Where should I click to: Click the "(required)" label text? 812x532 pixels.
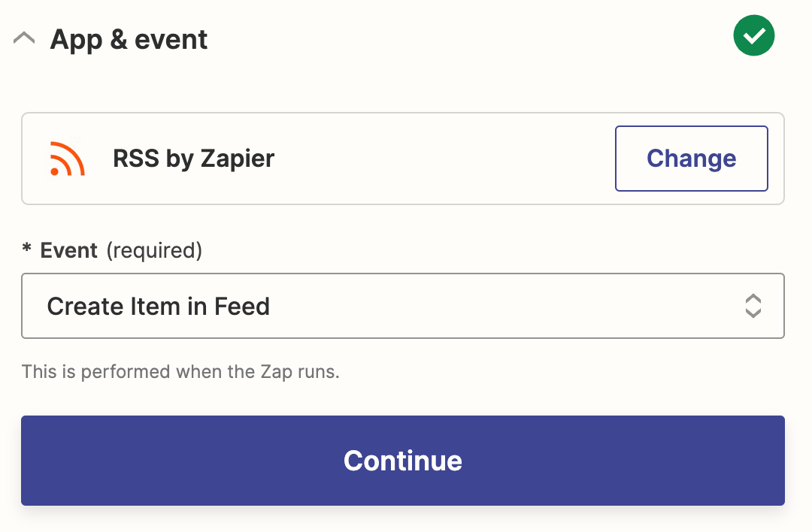[154, 250]
